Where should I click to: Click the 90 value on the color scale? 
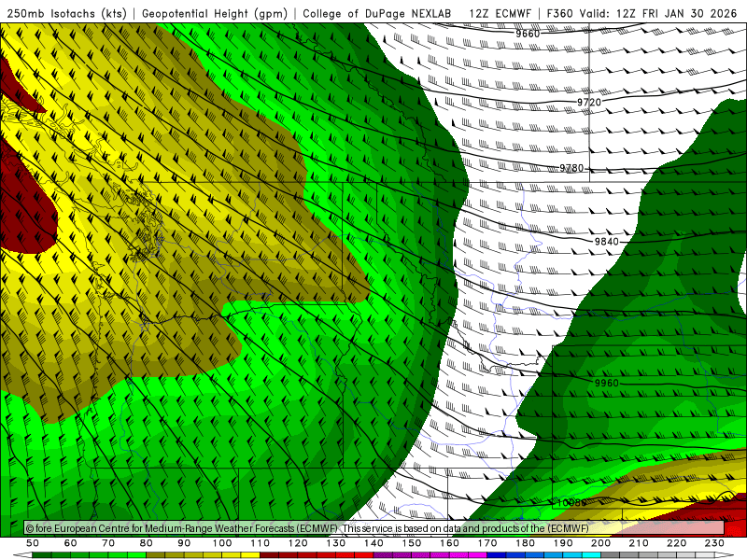[x=184, y=543]
